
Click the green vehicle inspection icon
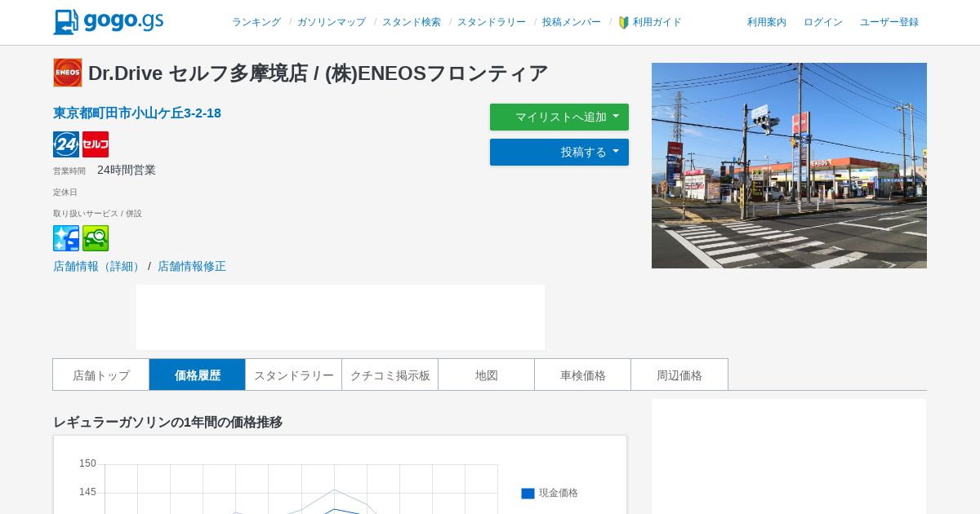tap(96, 238)
